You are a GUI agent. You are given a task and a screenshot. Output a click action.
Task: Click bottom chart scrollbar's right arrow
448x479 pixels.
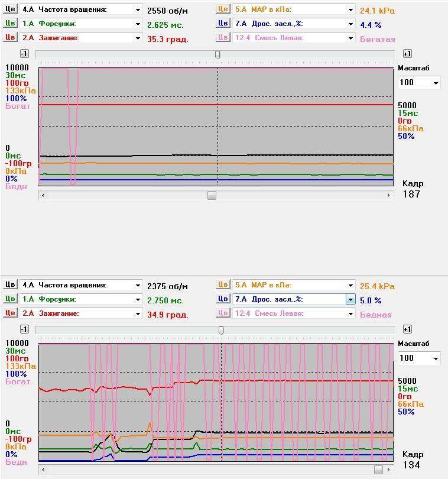coord(389,470)
